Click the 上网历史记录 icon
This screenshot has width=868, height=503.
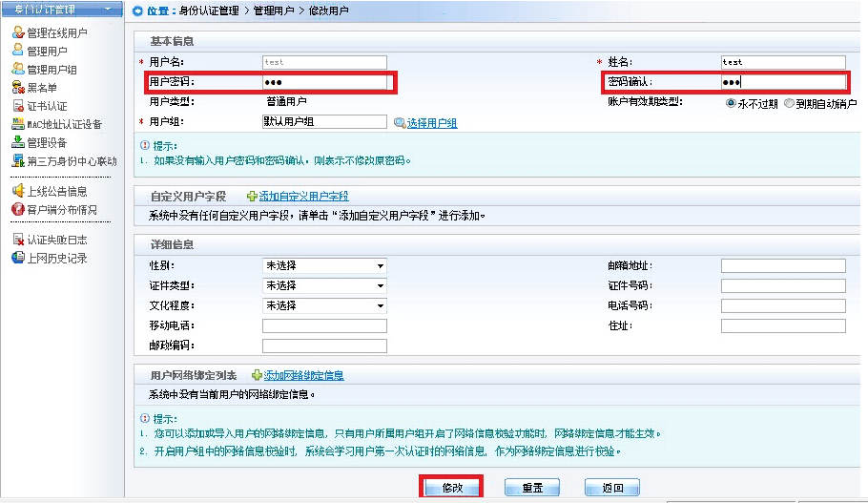click(18, 258)
